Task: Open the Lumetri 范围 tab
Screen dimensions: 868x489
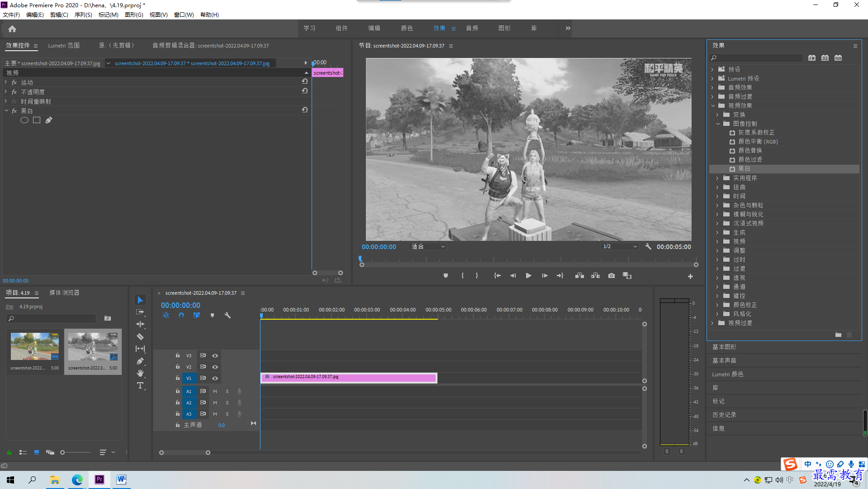Action: (64, 46)
